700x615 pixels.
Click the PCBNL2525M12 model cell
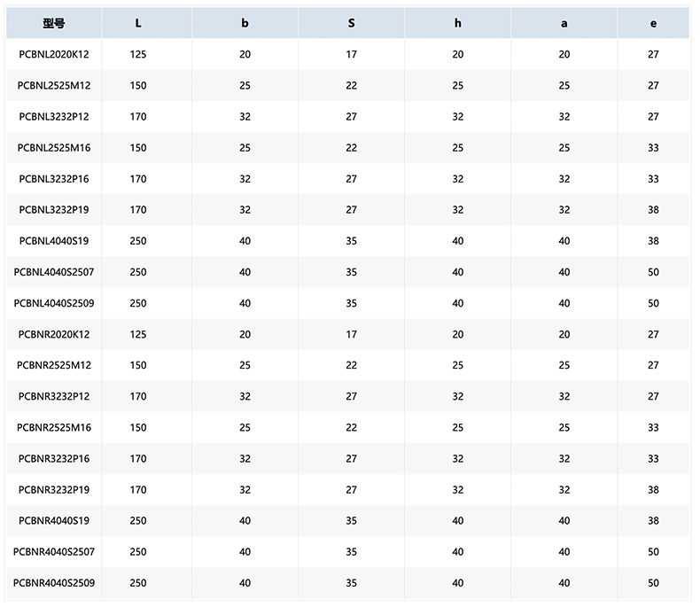[54, 86]
